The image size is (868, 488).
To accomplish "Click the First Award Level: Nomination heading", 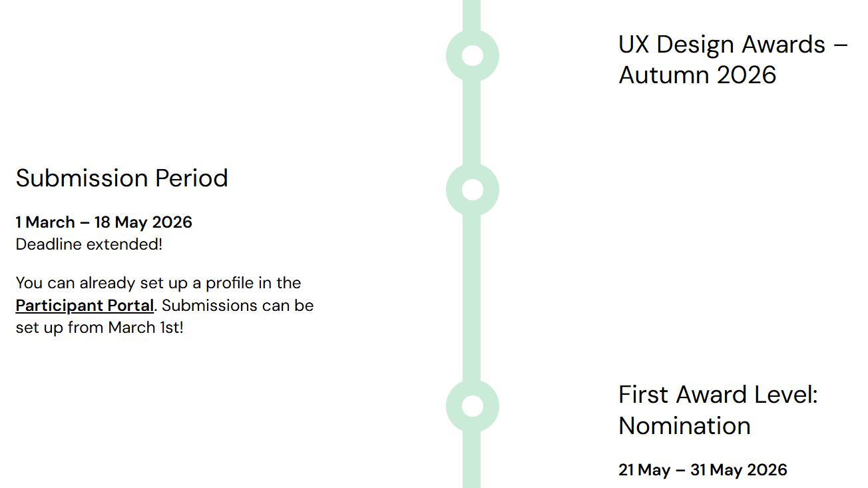I will (718, 410).
